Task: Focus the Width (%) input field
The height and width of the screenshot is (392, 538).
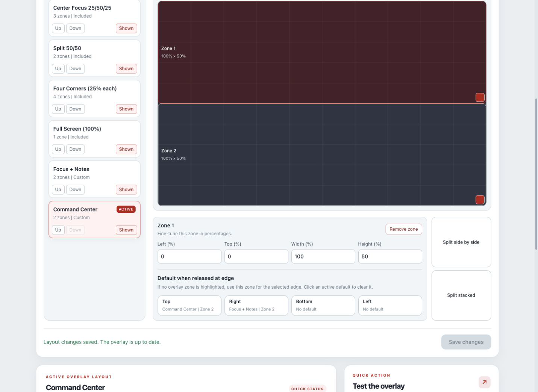Action: (323, 256)
